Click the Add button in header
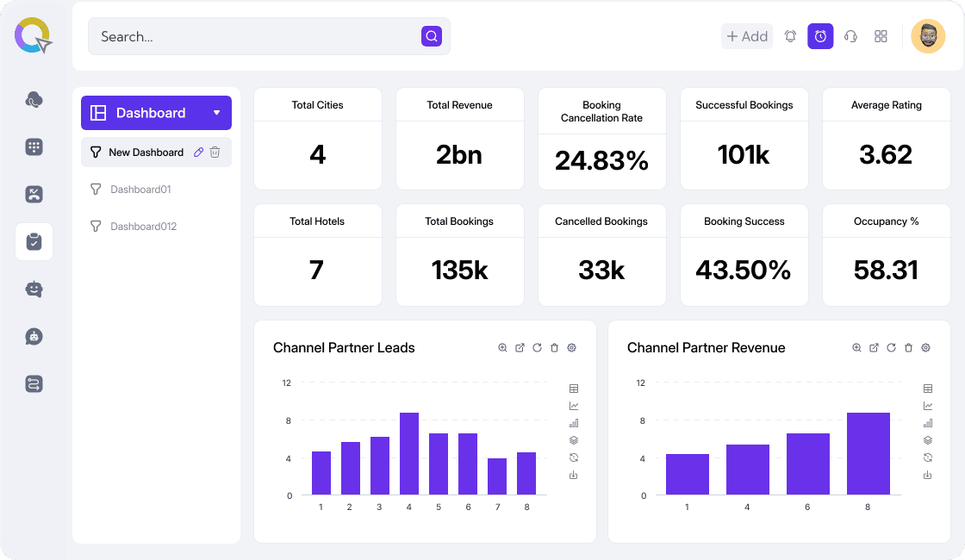The height and width of the screenshot is (560, 965). click(747, 36)
